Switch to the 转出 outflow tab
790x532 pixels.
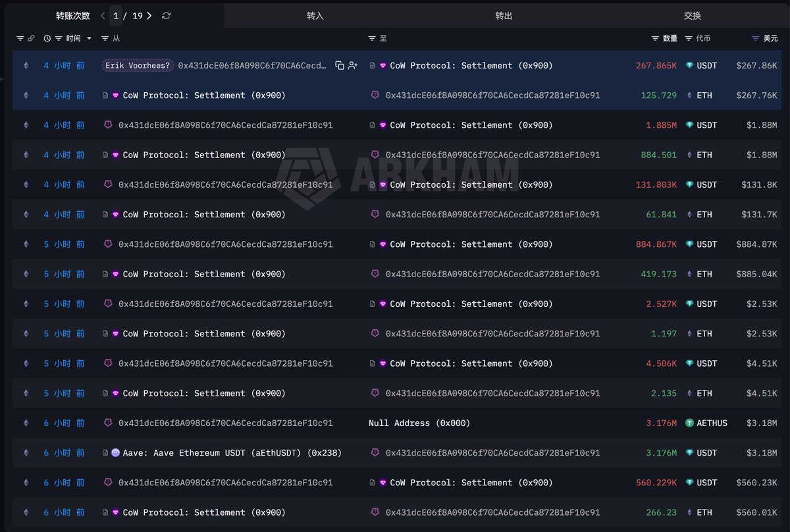[504, 15]
